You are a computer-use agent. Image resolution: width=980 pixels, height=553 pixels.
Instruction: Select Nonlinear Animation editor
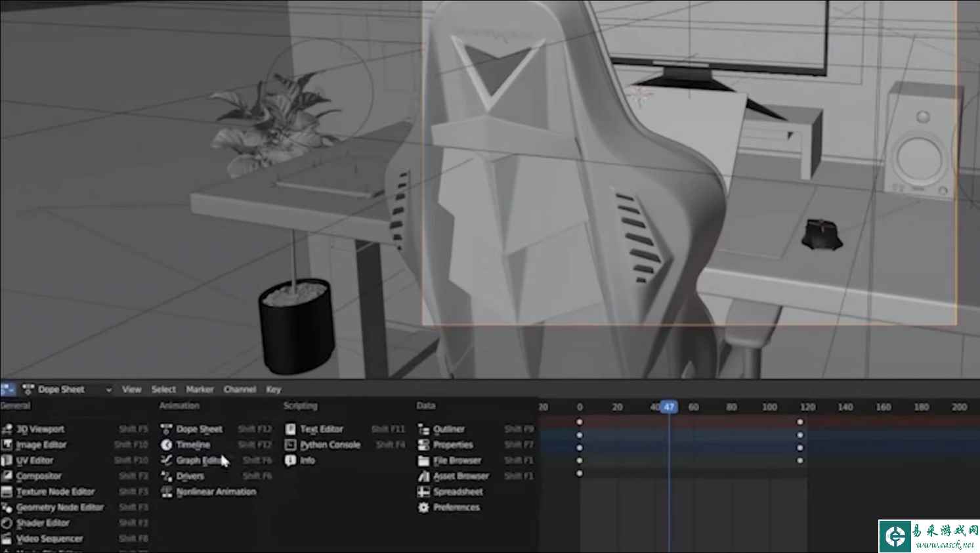[x=215, y=492]
